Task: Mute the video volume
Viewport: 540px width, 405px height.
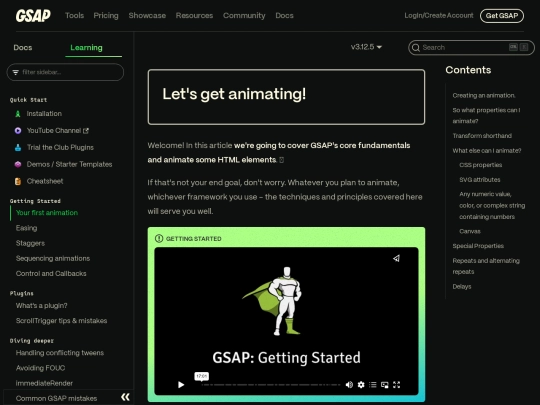Action: [349, 385]
